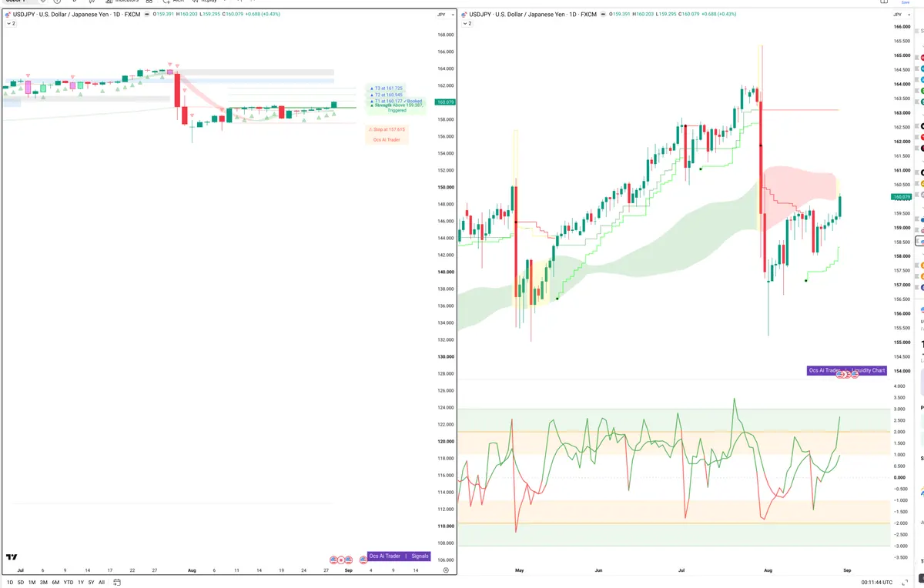
Task: Click the USDJPY symbol logo on left chart
Action: pyautogui.click(x=7, y=15)
